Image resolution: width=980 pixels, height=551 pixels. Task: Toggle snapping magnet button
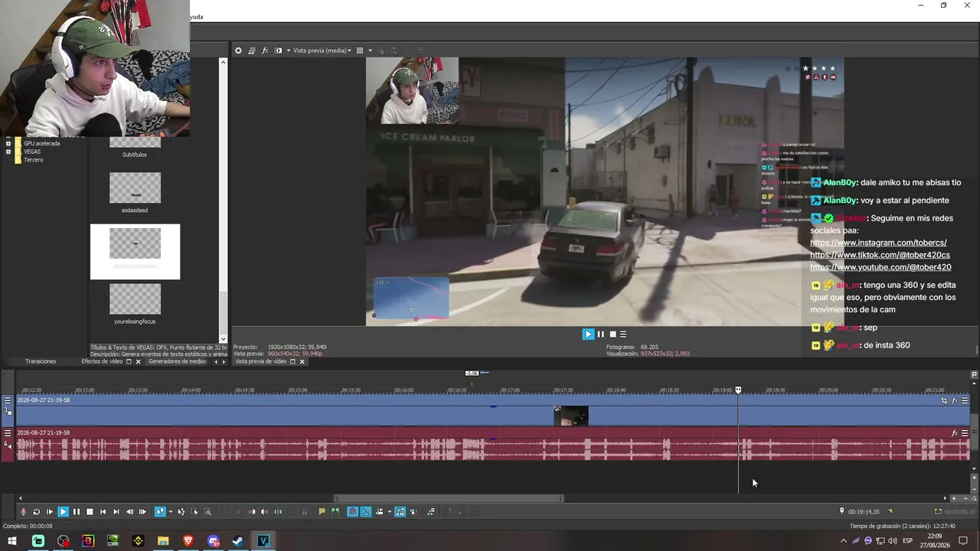[352, 512]
